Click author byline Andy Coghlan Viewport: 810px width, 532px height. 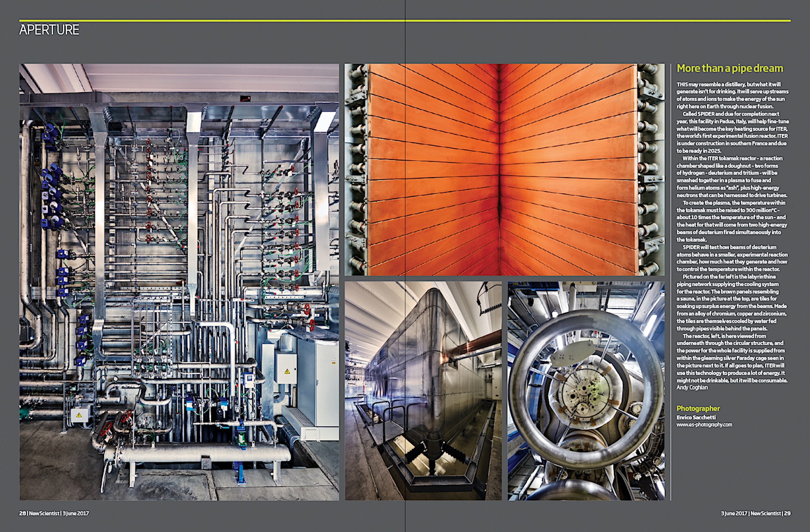pyautogui.click(x=692, y=388)
